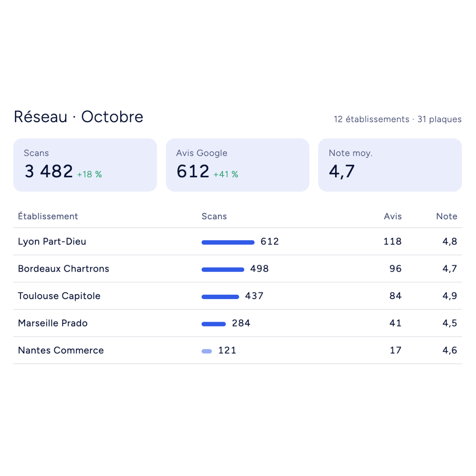Click the 4,8 note for Lyon Part-Dieu
This screenshot has height=476, width=476.
(450, 242)
